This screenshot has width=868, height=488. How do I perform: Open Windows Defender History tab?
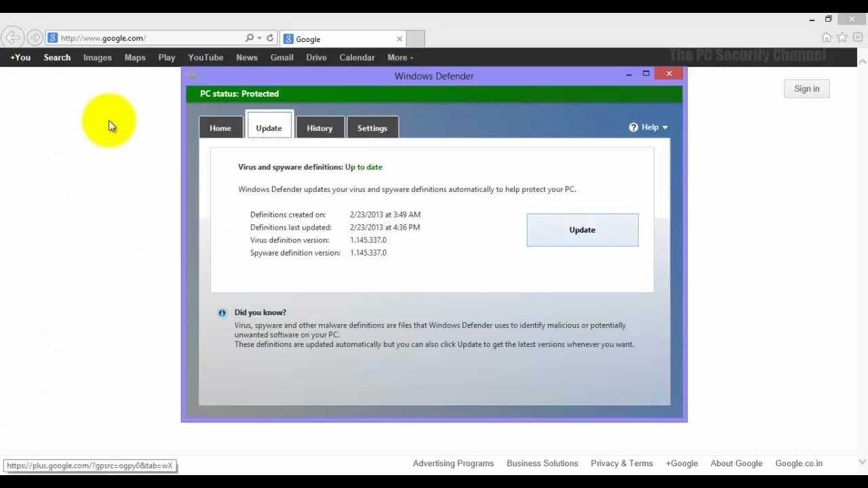319,128
